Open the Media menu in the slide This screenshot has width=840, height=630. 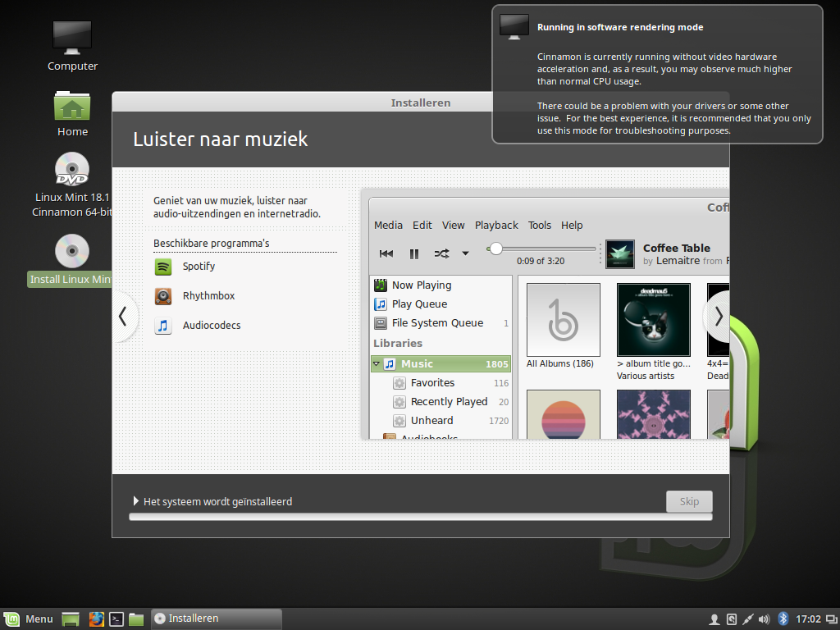pos(388,225)
